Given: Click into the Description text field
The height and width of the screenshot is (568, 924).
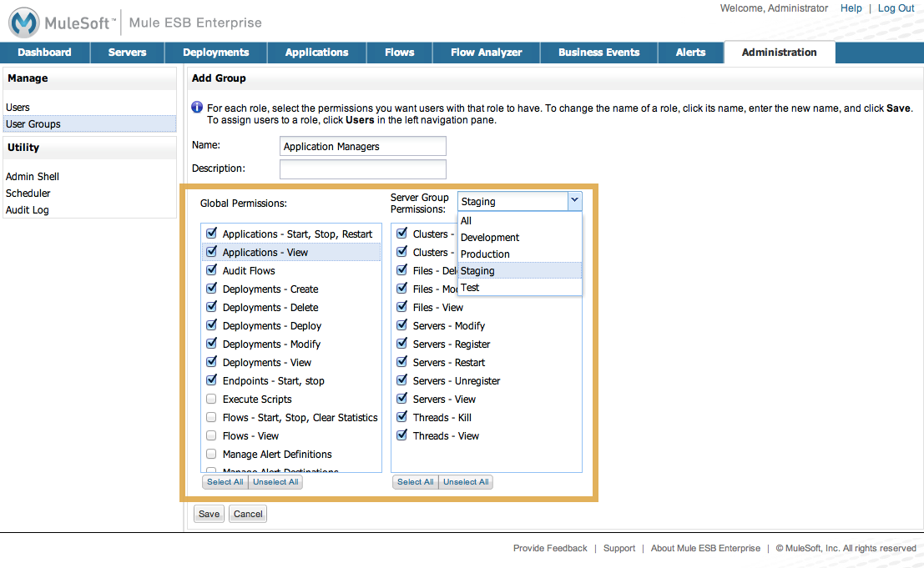Looking at the screenshot, I should coord(362,169).
